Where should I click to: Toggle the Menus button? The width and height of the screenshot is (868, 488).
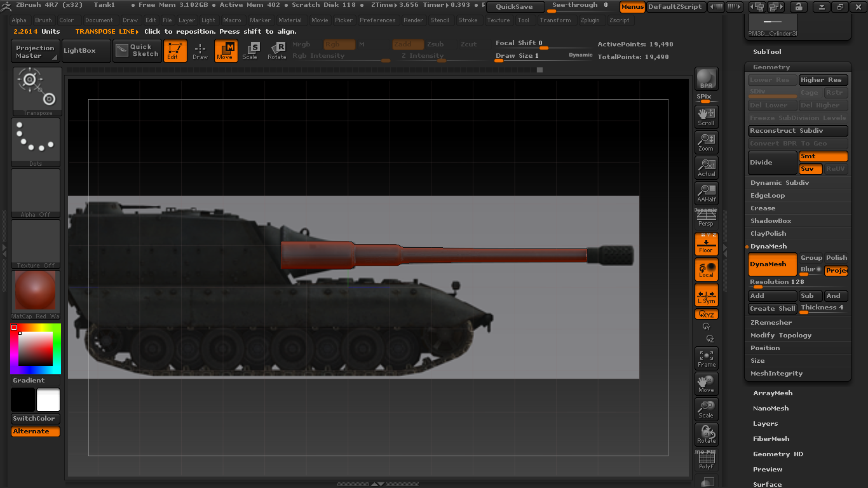632,7
